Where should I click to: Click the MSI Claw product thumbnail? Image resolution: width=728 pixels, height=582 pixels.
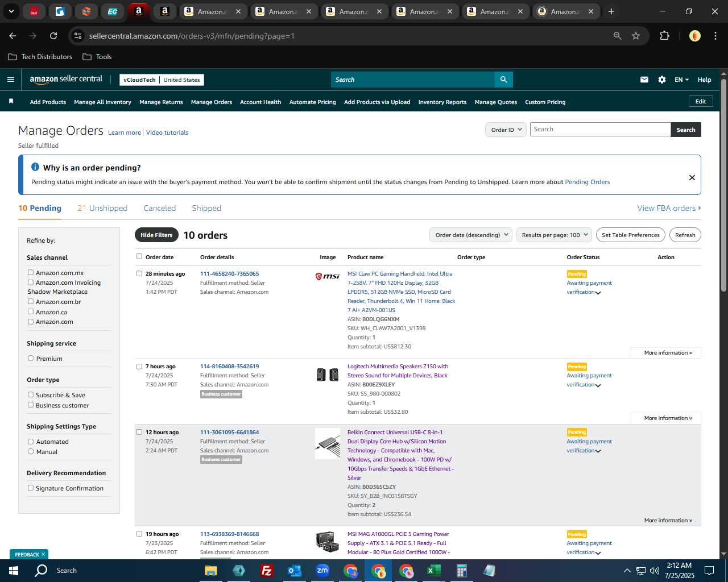[328, 276]
